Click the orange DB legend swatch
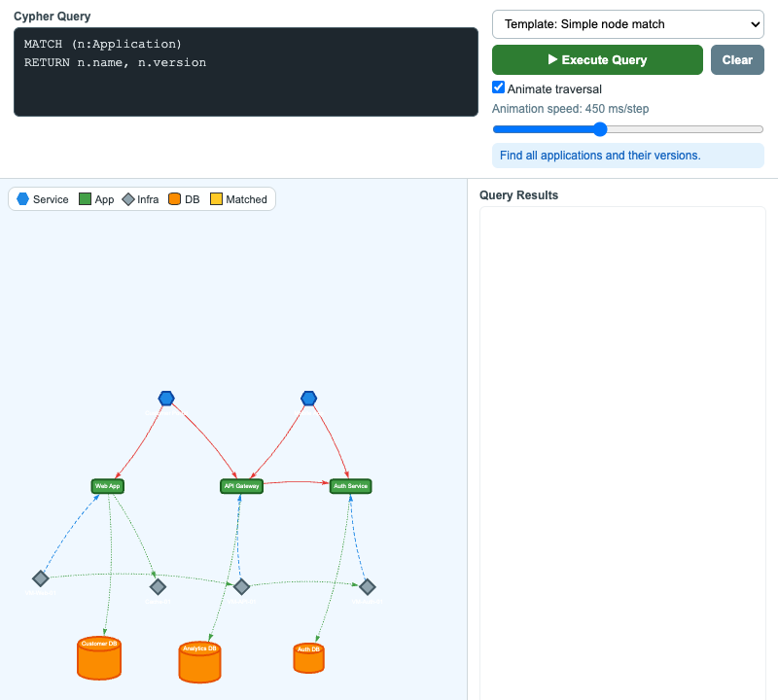Screen dimensions: 778x700 point(174,199)
